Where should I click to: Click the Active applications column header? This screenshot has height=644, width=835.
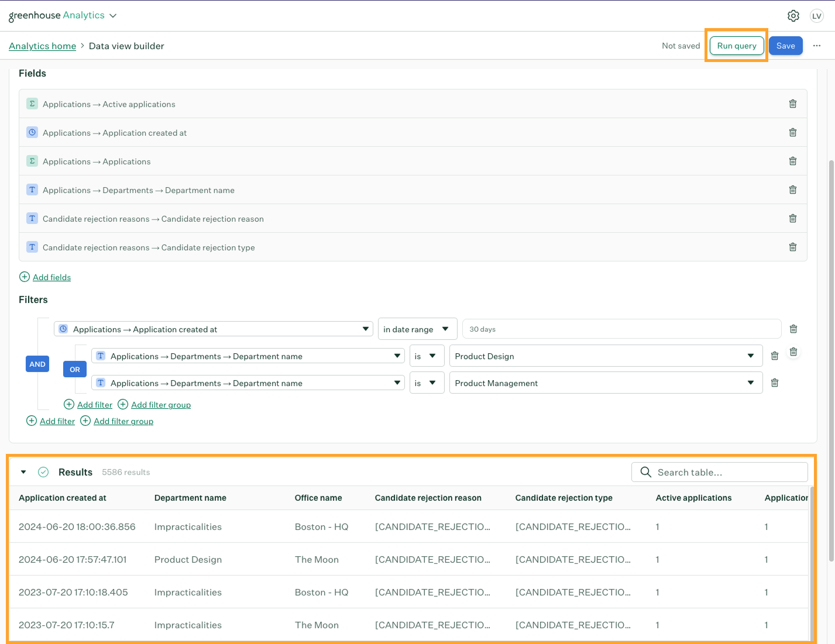click(693, 498)
